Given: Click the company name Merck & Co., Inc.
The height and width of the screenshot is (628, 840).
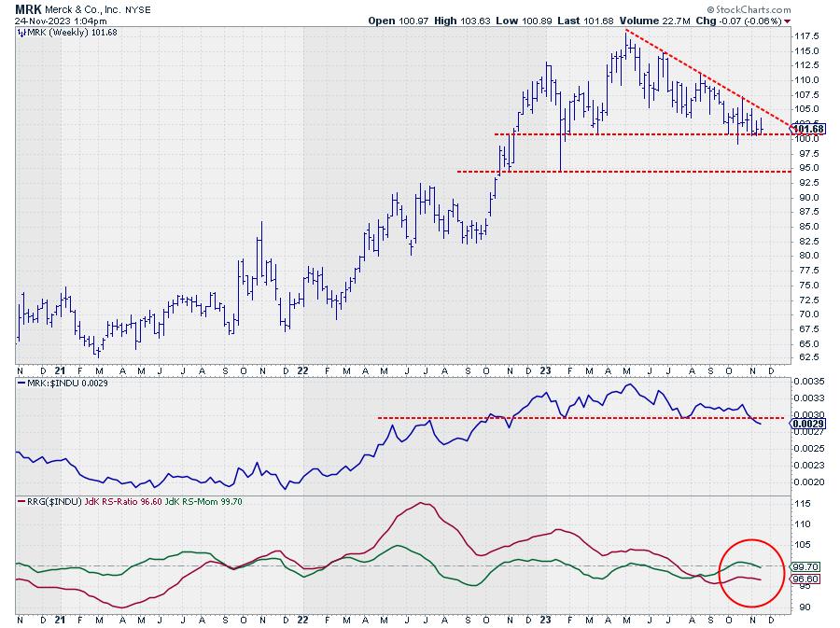Looking at the screenshot, I should 83,10.
